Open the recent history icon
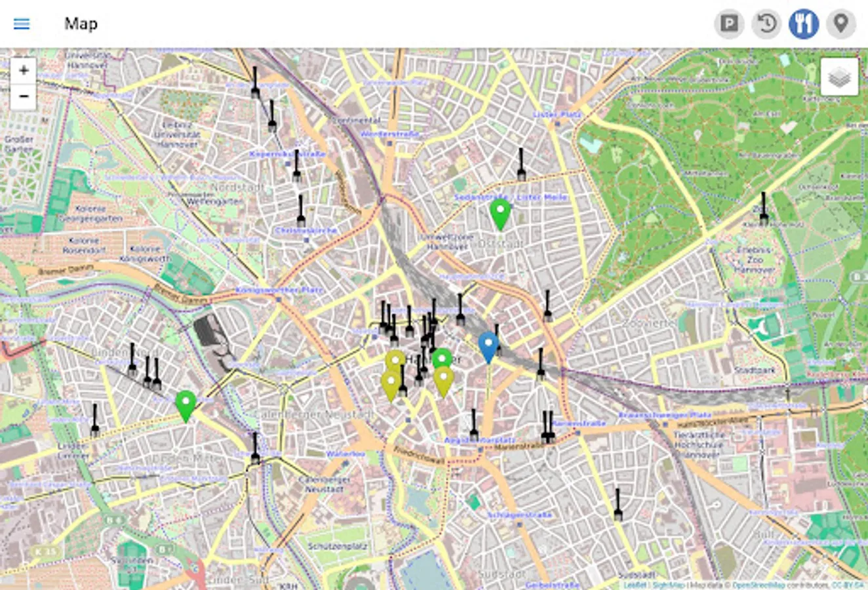The height and width of the screenshot is (590, 868). (766, 24)
